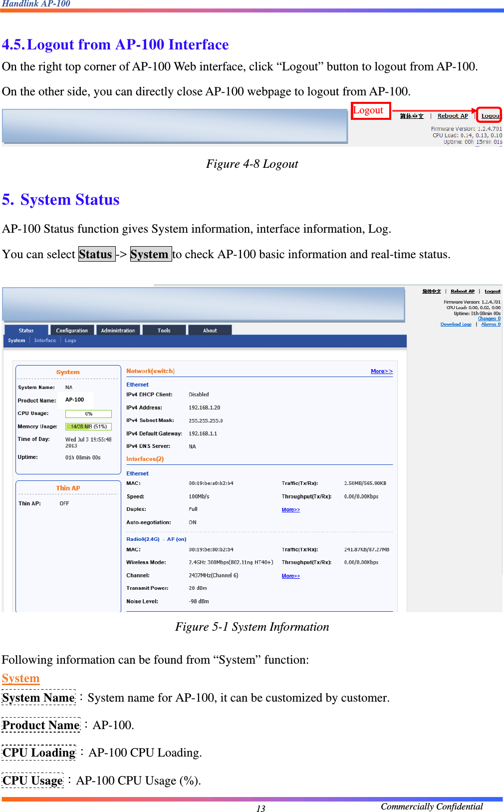
Task: Click the Thin AP panel heading
Action: point(68,488)
